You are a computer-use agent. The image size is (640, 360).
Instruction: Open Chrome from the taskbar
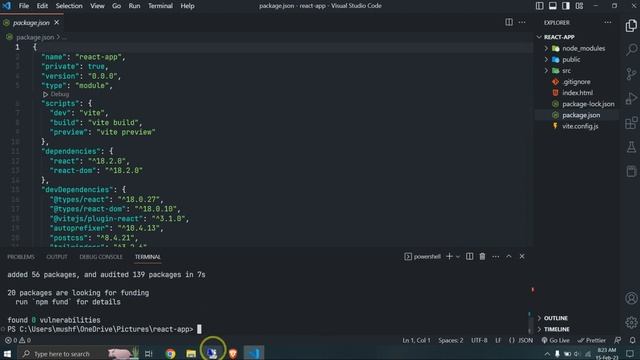[x=170, y=353]
